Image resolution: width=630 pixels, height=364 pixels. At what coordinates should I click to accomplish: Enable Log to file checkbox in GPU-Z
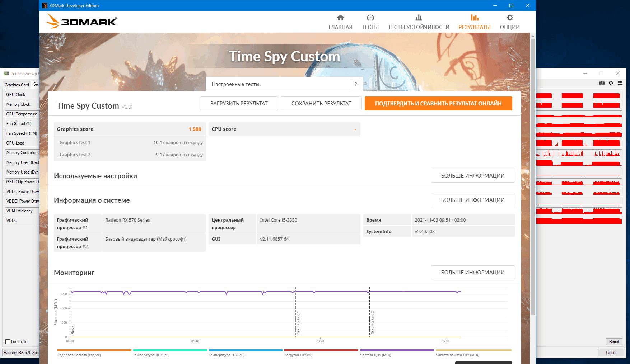8,342
